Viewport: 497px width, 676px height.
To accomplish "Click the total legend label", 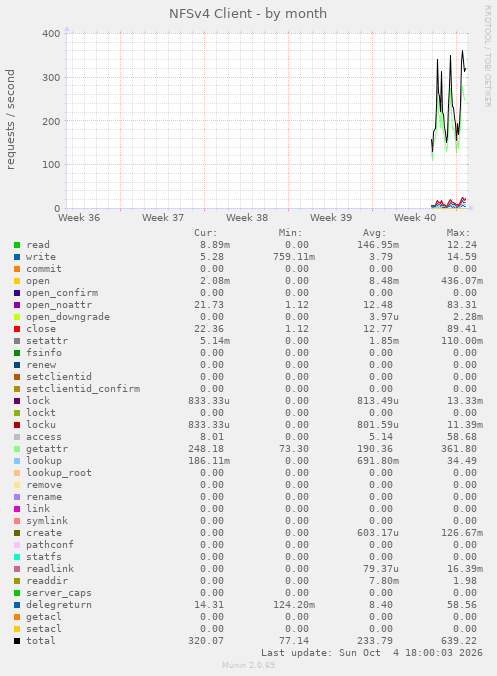I will [x=41, y=641].
